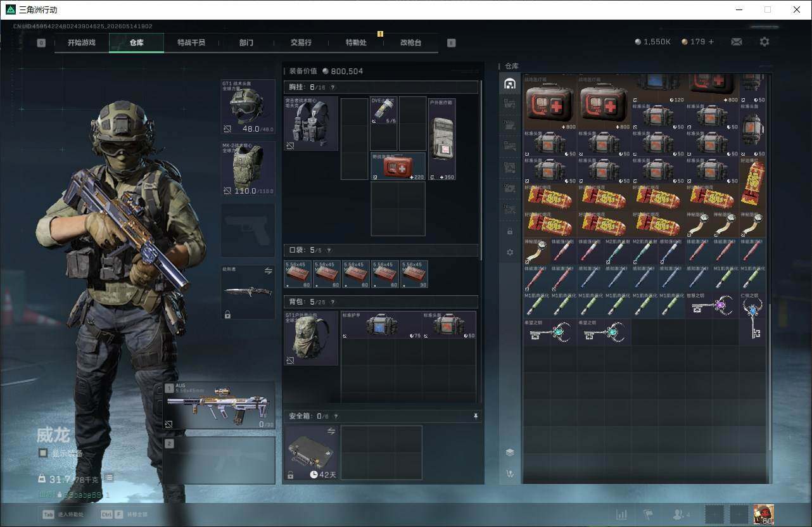Image resolution: width=812 pixels, height=527 pixels.
Task: Open the mail inbox envelope icon
Action: [737, 42]
